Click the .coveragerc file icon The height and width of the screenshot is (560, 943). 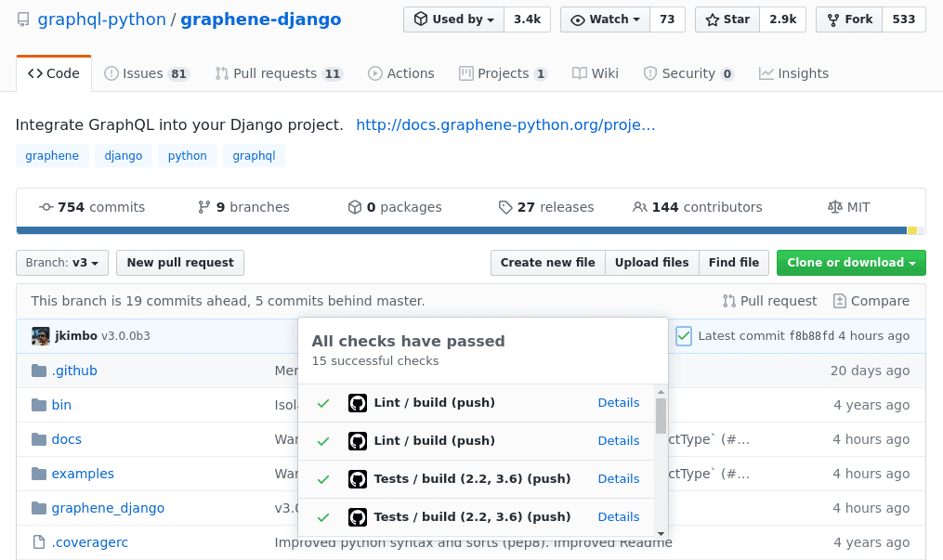tap(39, 542)
